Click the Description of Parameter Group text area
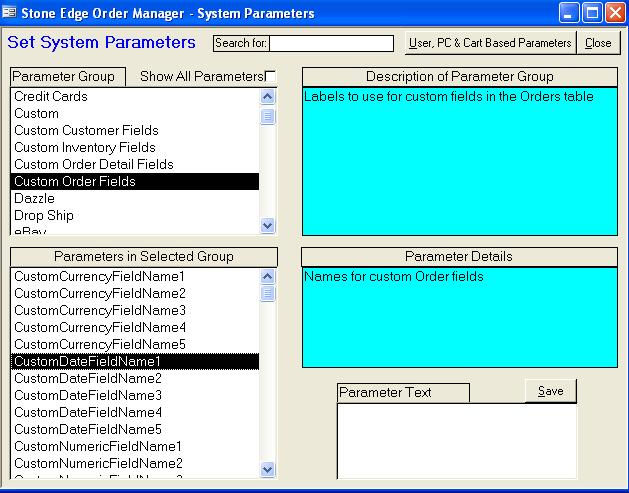Image resolution: width=629 pixels, height=493 pixels. pos(460,161)
